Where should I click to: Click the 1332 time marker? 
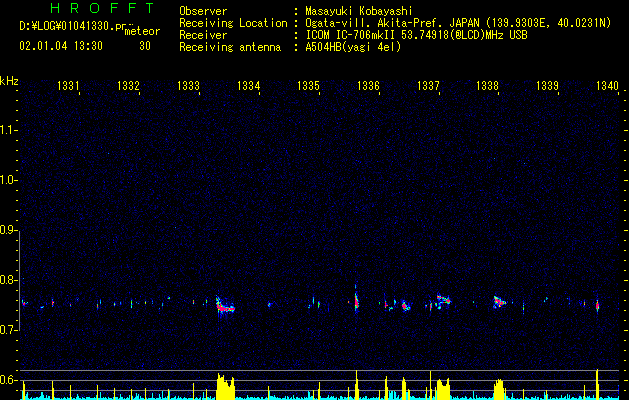(128, 85)
